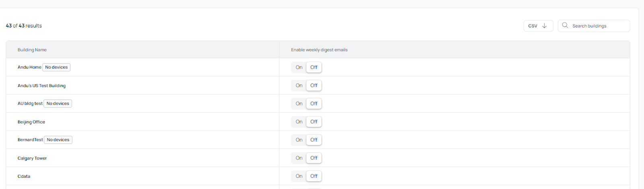644x189 pixels.
Task: Click the CSV download arrow icon
Action: pos(544,26)
